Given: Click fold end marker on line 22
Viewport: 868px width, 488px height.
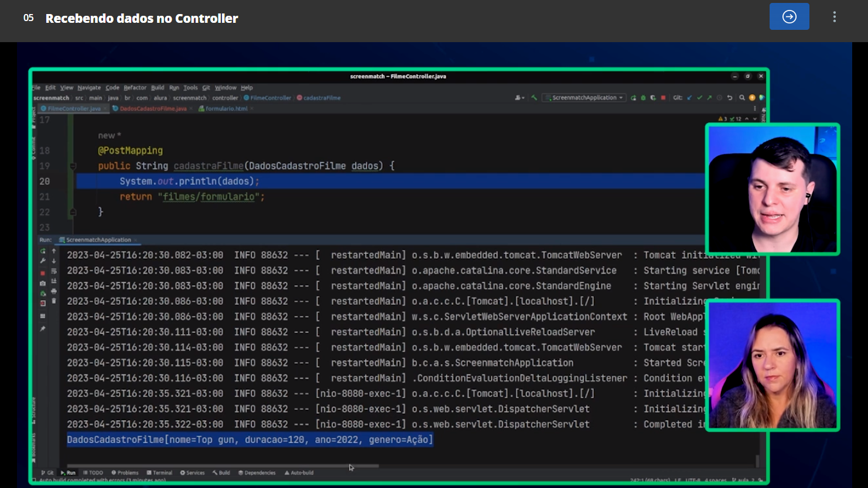Looking at the screenshot, I should [73, 212].
